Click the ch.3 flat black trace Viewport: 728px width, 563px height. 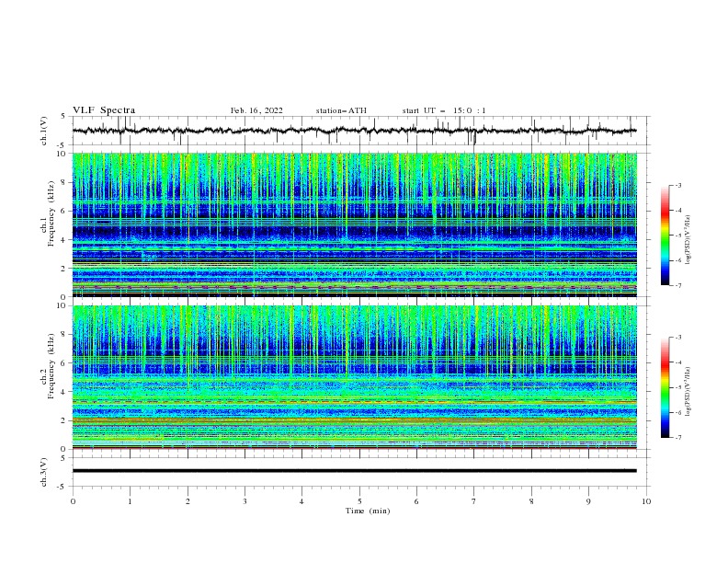(354, 471)
